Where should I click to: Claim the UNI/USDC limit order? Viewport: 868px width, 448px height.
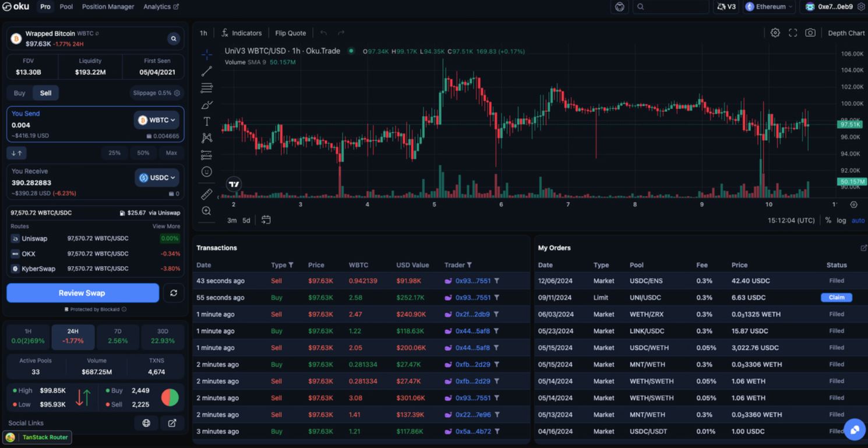837,298
